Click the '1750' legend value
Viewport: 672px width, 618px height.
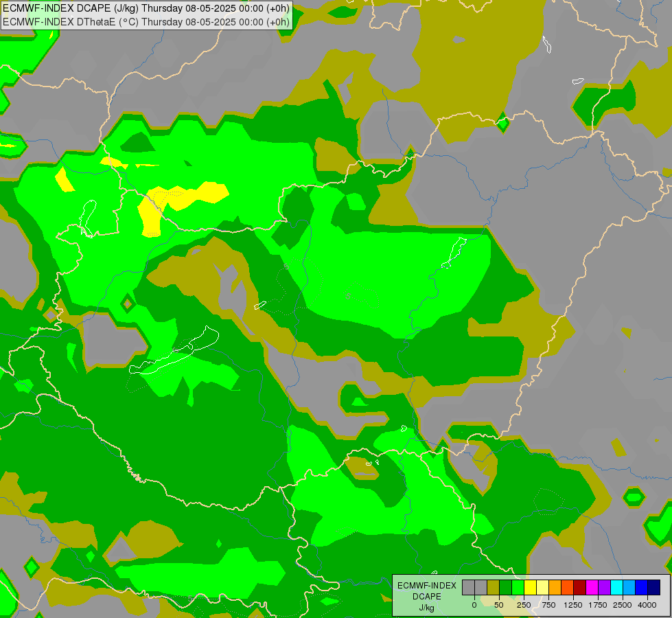point(598,605)
